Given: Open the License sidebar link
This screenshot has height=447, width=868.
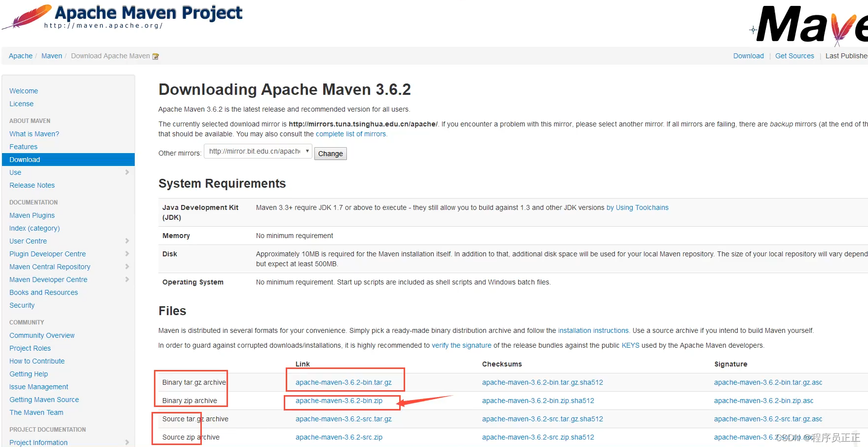Looking at the screenshot, I should coord(22,104).
